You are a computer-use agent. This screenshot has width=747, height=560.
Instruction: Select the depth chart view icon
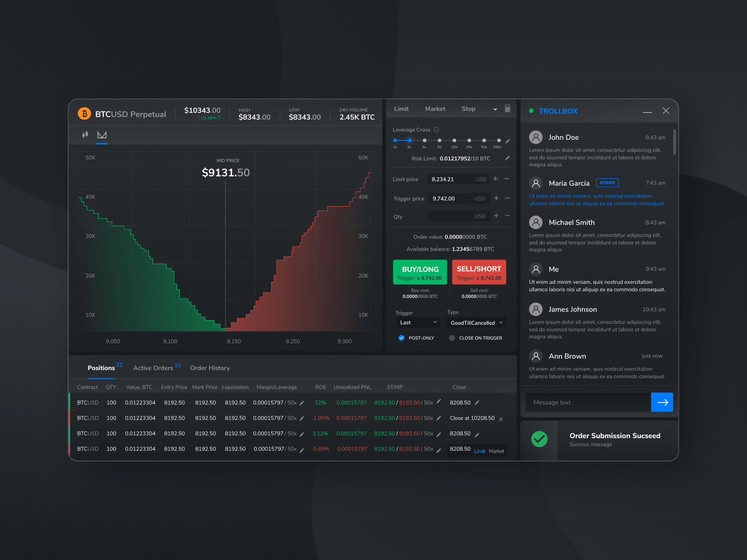click(x=102, y=134)
